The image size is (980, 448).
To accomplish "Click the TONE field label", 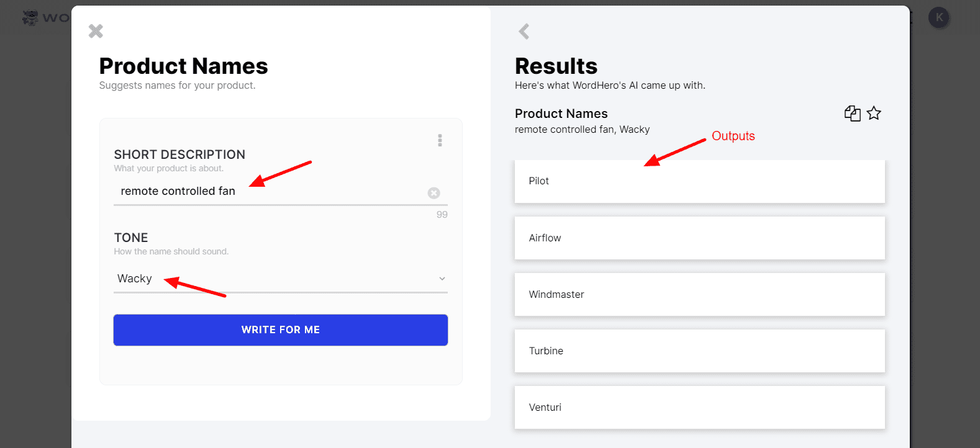I will point(131,238).
